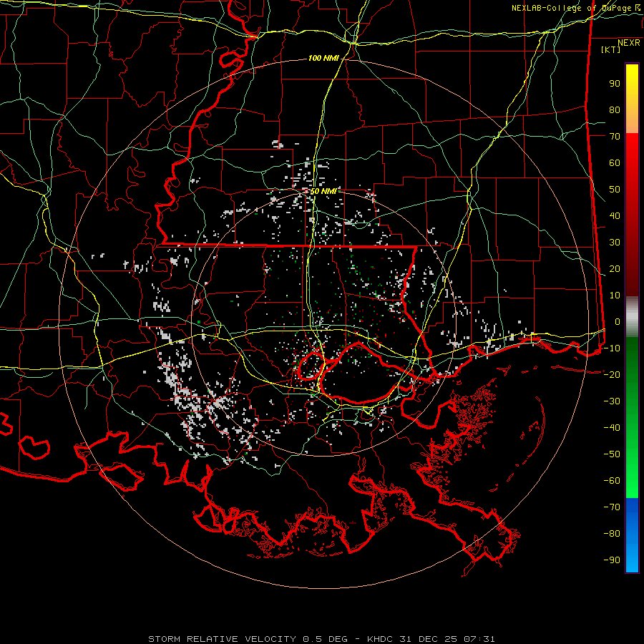This screenshot has width=644, height=644.
Task: Pick the green segment of the color bar
Action: [x=632, y=418]
